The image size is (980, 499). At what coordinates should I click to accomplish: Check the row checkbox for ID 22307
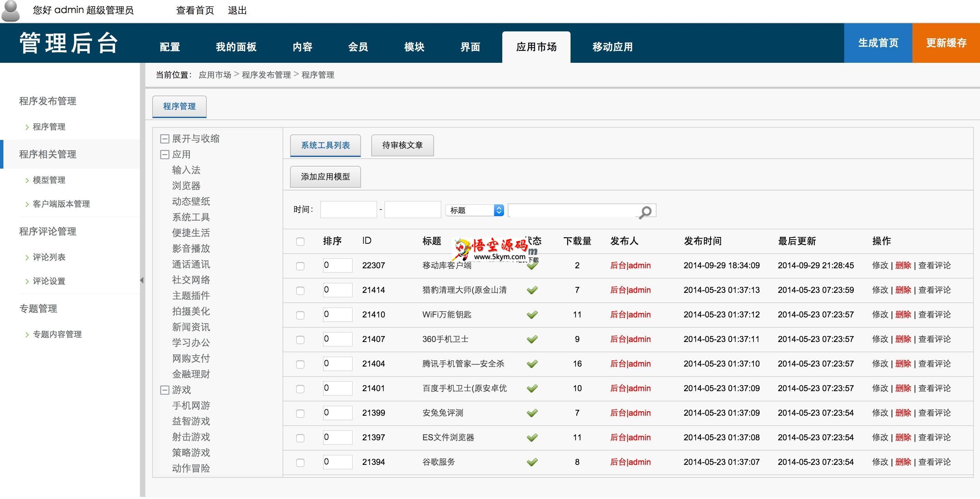click(x=300, y=266)
